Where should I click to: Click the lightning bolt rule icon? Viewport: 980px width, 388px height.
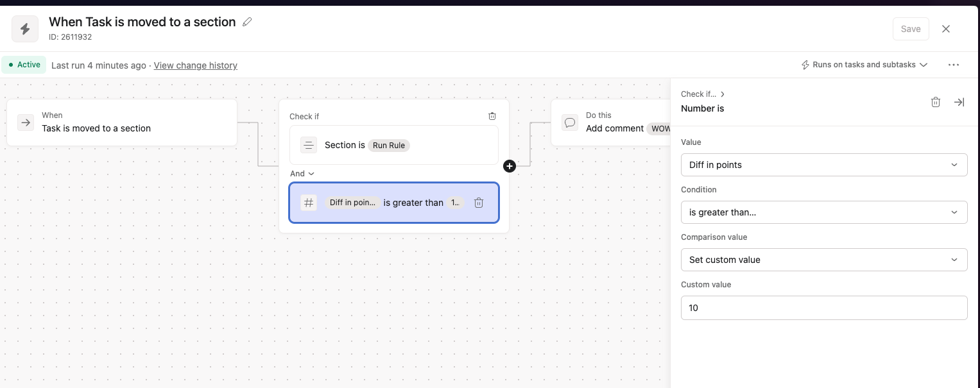click(x=25, y=29)
